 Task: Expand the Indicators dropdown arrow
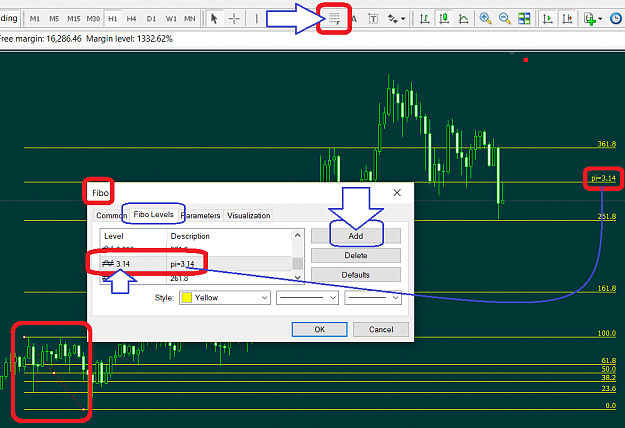click(600, 19)
